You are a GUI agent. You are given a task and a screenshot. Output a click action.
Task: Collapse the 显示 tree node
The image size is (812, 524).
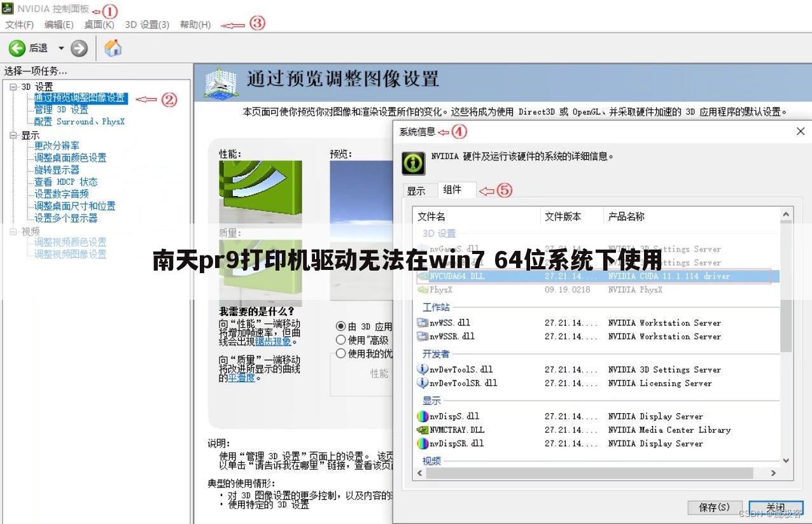(x=13, y=135)
